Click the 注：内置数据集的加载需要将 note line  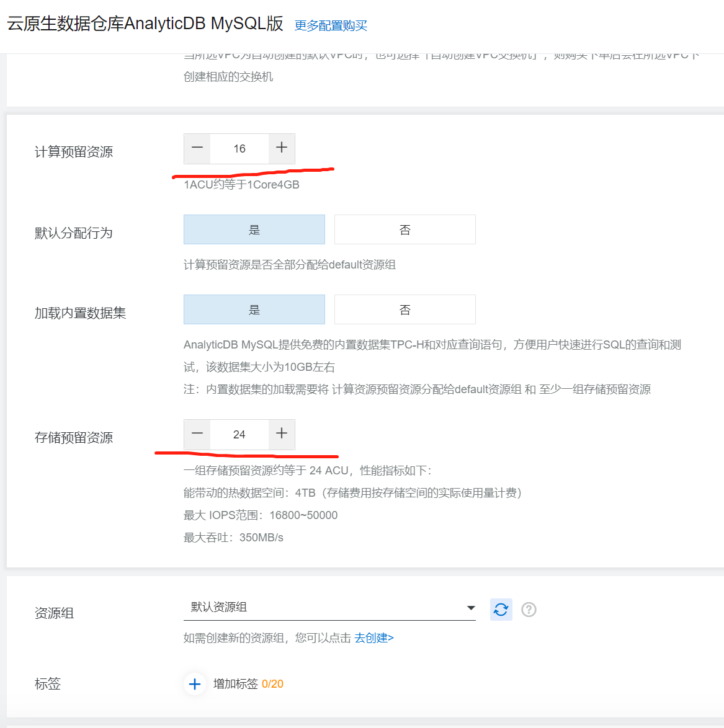(x=417, y=389)
